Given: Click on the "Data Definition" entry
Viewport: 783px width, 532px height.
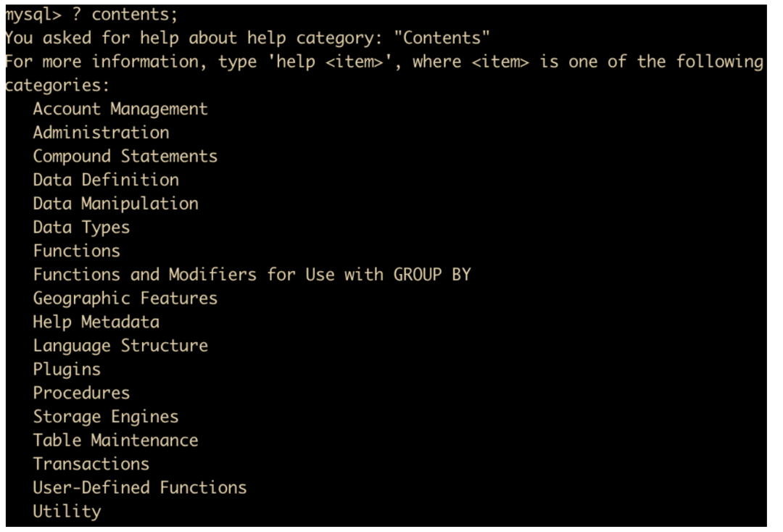Looking at the screenshot, I should 106,180.
